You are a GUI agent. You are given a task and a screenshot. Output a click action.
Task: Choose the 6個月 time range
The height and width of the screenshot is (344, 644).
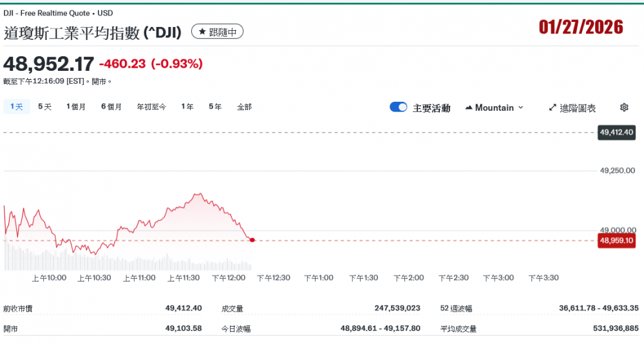111,107
